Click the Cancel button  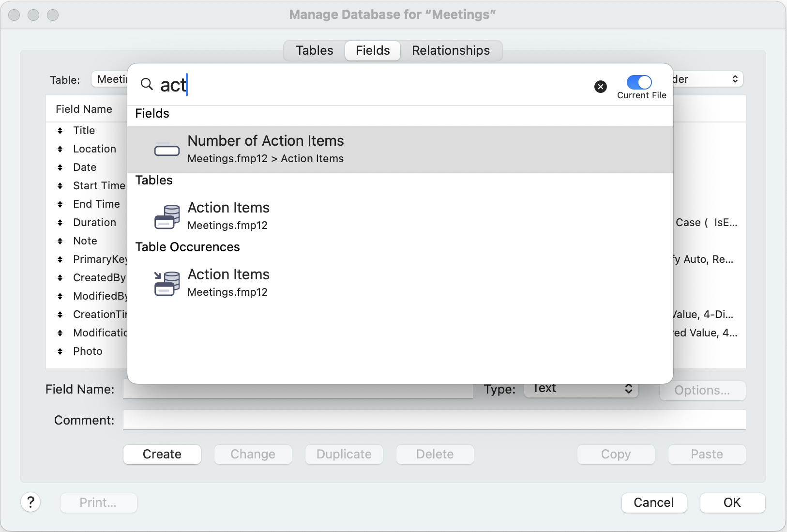click(653, 502)
